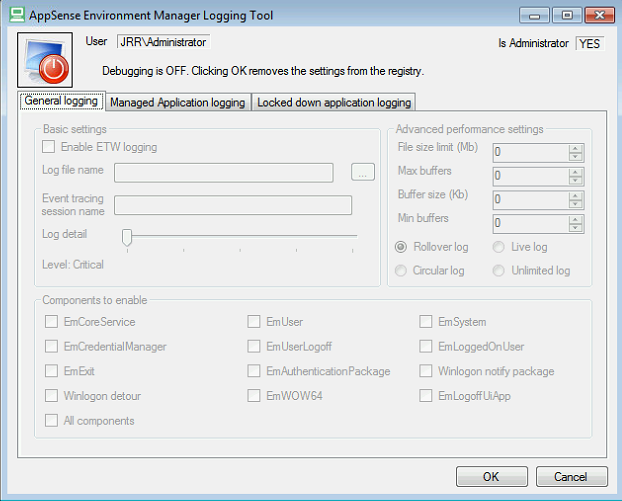The image size is (622, 501).
Task: Increase Max buffers with up arrow
Action: click(575, 173)
